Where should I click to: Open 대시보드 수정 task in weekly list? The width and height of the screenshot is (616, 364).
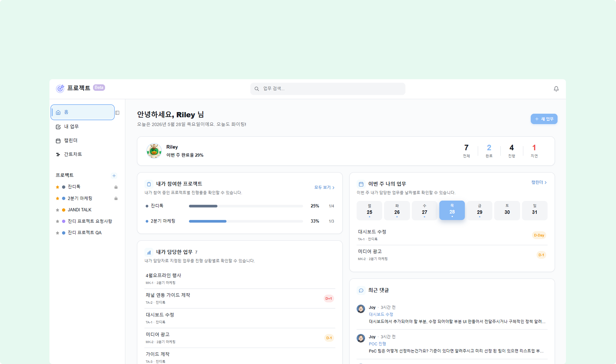tap(452, 235)
